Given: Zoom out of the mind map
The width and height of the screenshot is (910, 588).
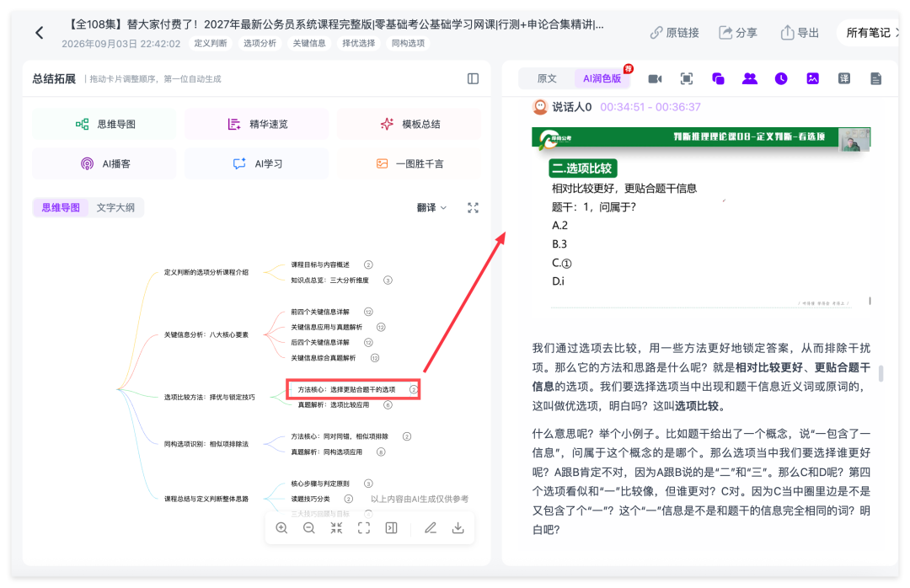Looking at the screenshot, I should (308, 527).
